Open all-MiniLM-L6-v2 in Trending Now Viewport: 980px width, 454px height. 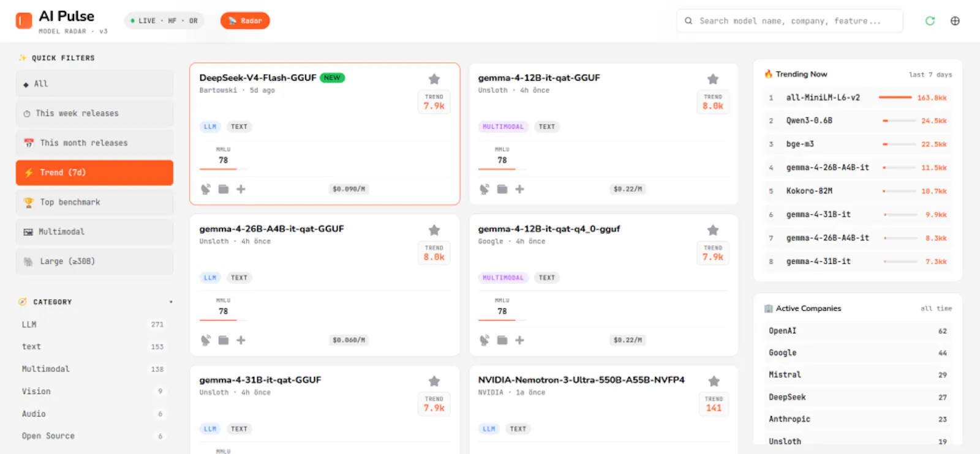[x=858, y=97]
